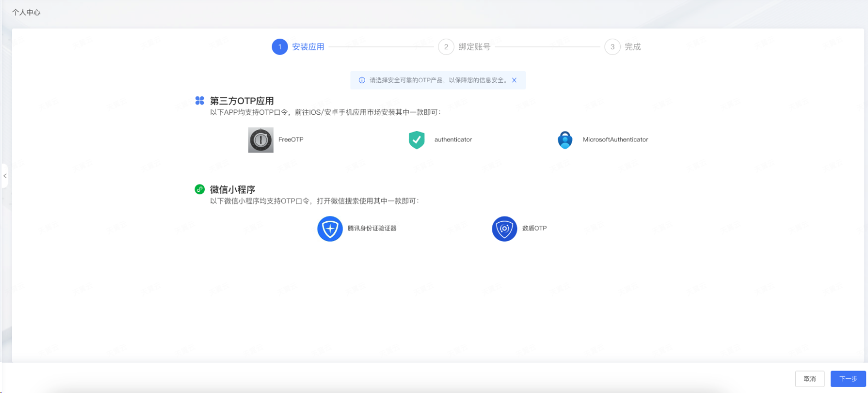This screenshot has height=393, width=868.
Task: Click the 个人中心 page title
Action: pos(26,12)
